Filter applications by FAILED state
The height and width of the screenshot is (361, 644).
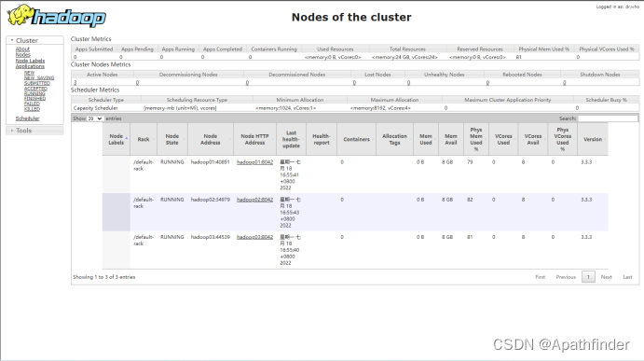tap(32, 104)
